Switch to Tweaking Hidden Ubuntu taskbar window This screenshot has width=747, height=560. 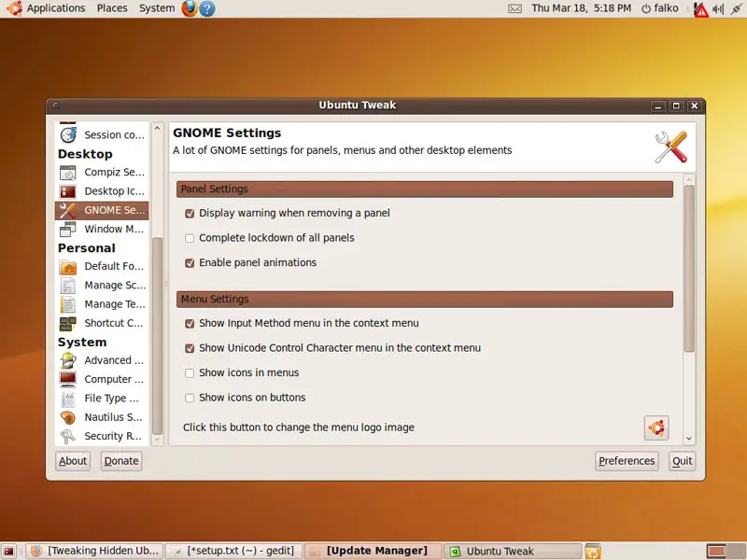point(95,552)
